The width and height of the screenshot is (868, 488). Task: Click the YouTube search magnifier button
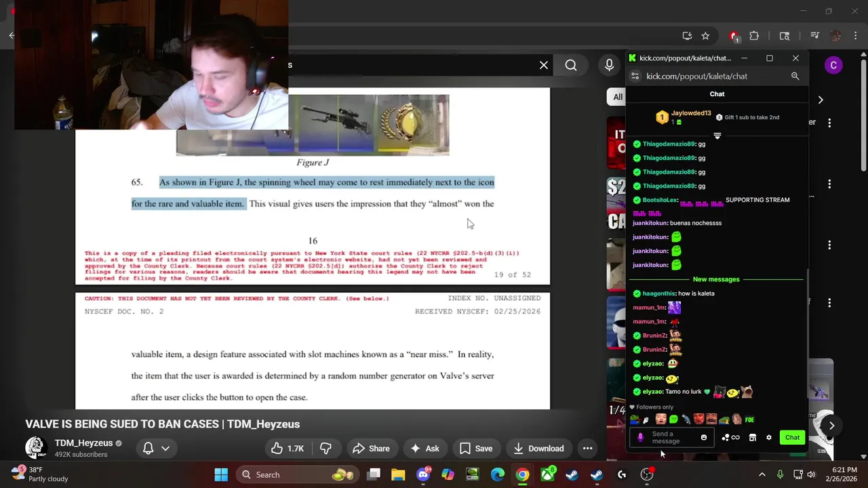tap(571, 65)
